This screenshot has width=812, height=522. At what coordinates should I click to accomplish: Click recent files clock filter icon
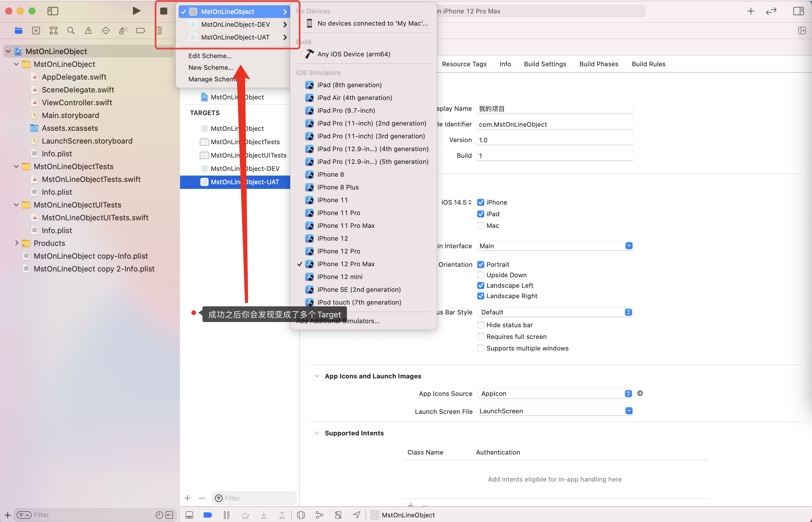pyautogui.click(x=159, y=515)
